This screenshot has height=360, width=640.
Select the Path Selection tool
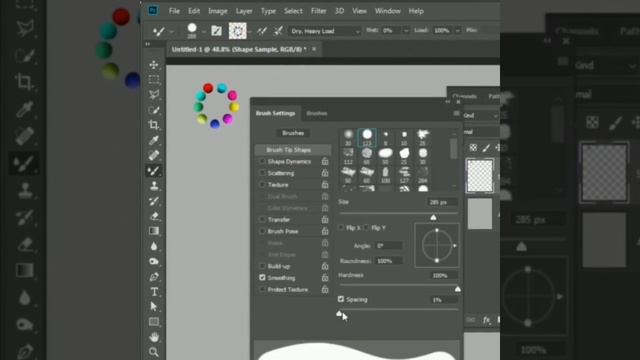click(x=154, y=307)
